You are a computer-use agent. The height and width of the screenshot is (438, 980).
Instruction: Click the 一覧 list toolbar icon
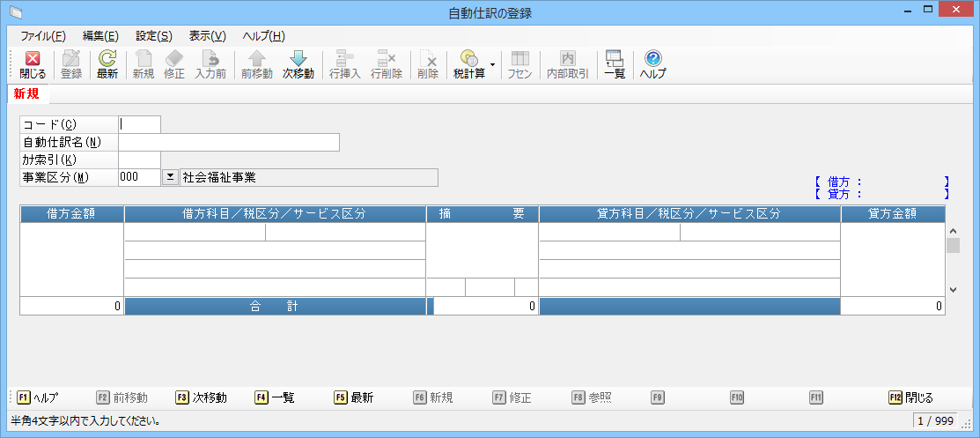click(614, 65)
